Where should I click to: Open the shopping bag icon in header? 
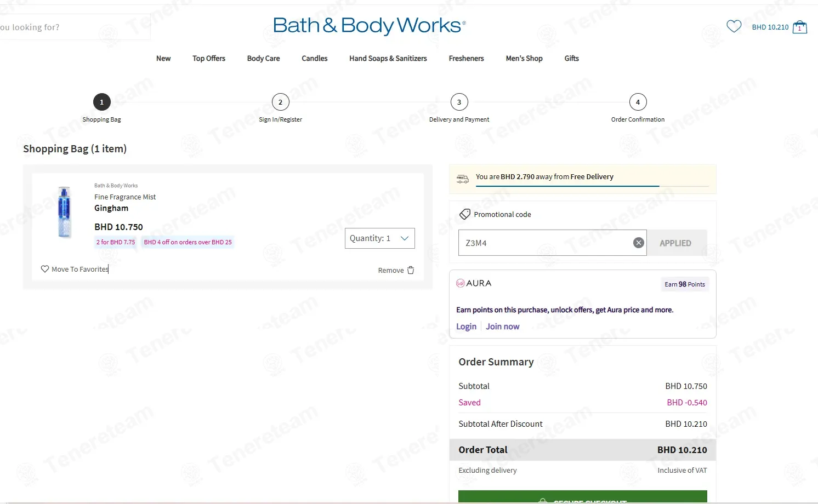click(800, 27)
